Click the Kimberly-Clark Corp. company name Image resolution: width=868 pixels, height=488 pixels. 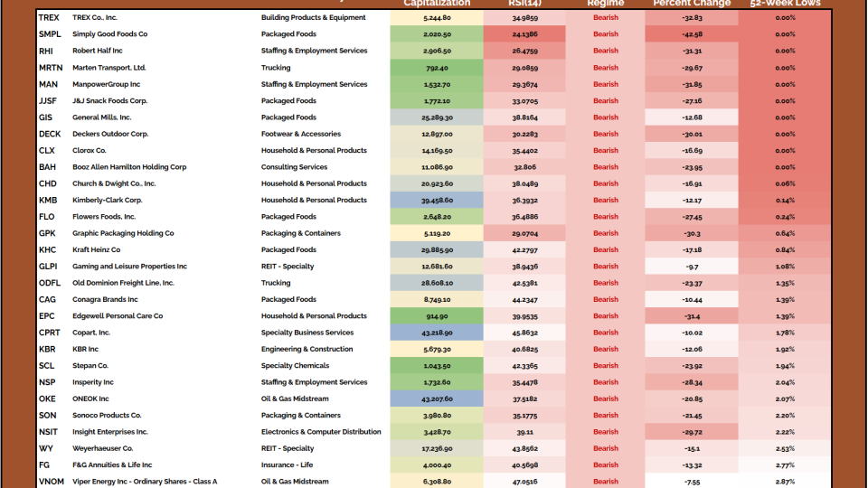(x=107, y=201)
